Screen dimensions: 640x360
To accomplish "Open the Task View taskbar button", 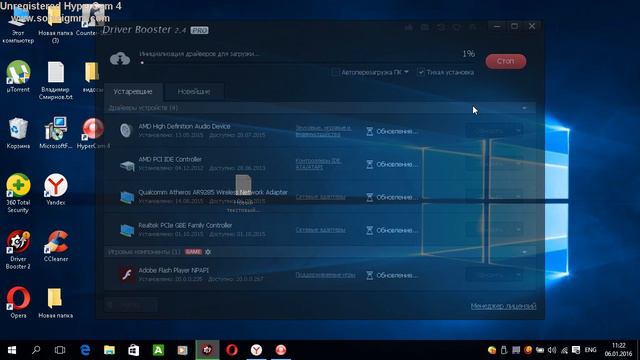I will tap(60, 350).
